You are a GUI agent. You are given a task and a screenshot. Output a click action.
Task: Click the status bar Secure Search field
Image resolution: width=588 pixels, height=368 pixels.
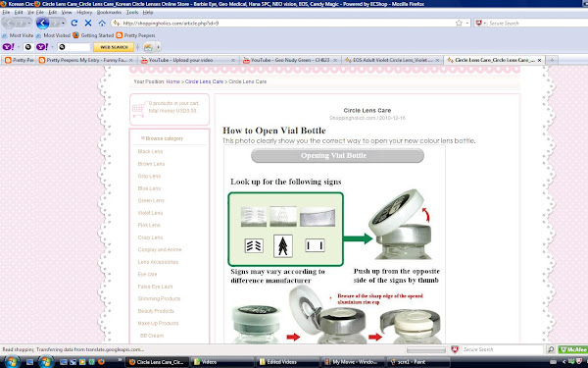point(502,349)
